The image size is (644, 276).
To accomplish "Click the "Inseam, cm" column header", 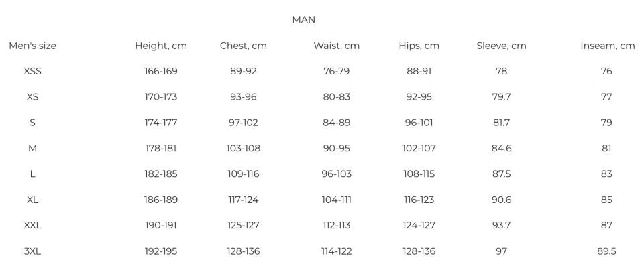I will pyautogui.click(x=607, y=46).
